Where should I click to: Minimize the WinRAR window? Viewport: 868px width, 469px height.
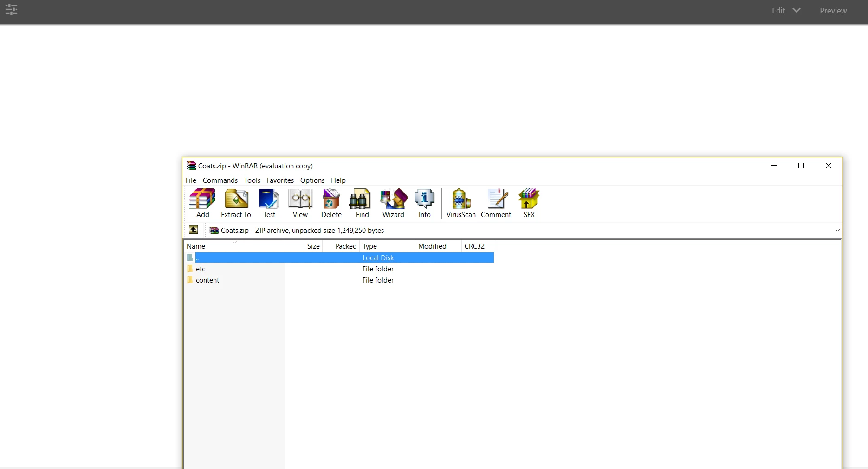[x=774, y=166]
